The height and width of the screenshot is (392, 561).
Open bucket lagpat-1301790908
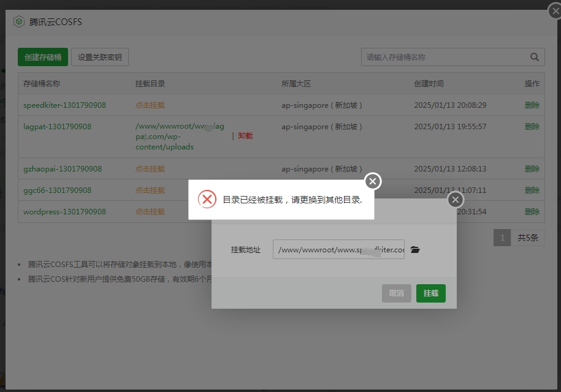click(57, 127)
